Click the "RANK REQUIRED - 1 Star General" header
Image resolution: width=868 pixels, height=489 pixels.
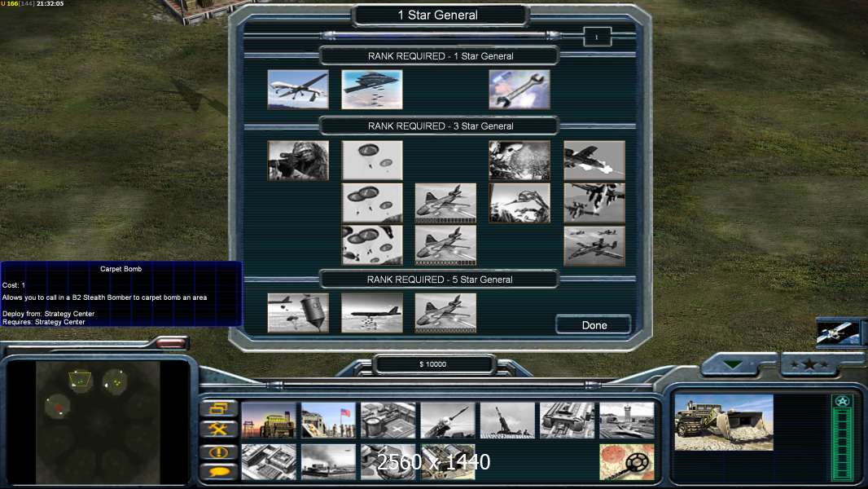tap(440, 56)
